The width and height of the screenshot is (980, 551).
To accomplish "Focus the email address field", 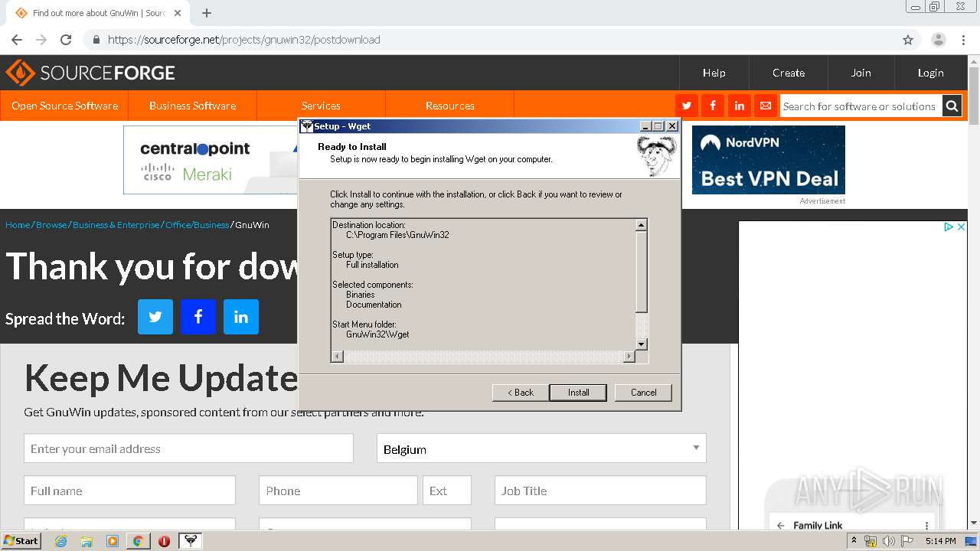I will tap(188, 448).
